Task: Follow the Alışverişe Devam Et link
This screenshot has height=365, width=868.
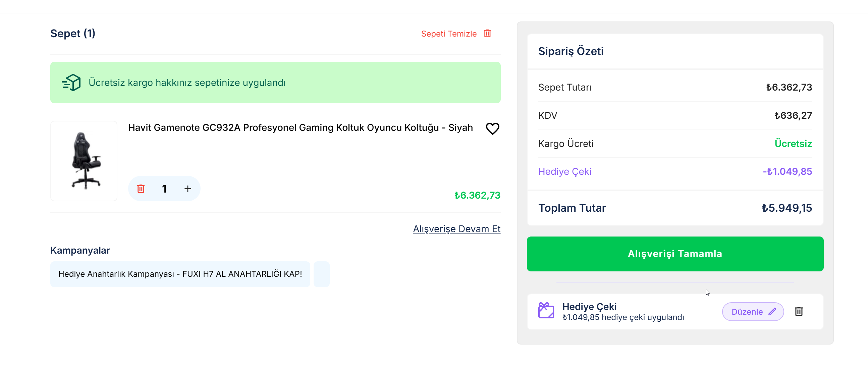Action: pyautogui.click(x=456, y=229)
